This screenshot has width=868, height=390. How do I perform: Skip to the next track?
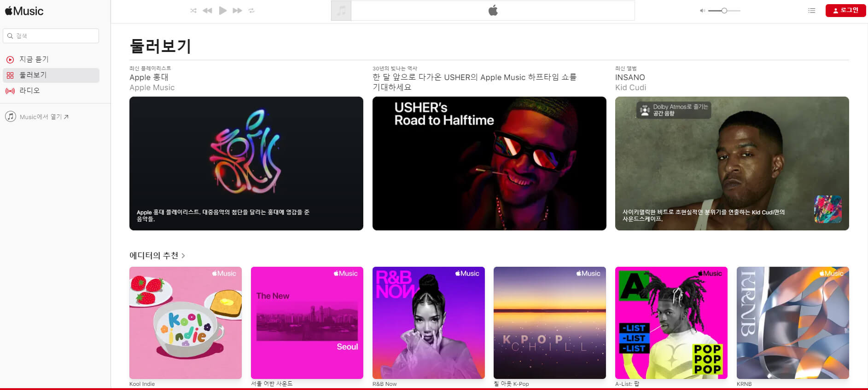point(237,11)
